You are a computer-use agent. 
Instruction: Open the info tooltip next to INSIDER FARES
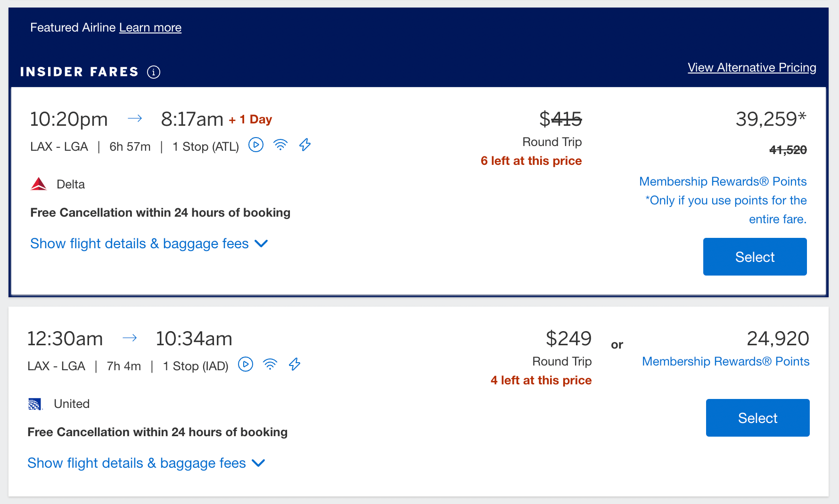click(x=154, y=72)
